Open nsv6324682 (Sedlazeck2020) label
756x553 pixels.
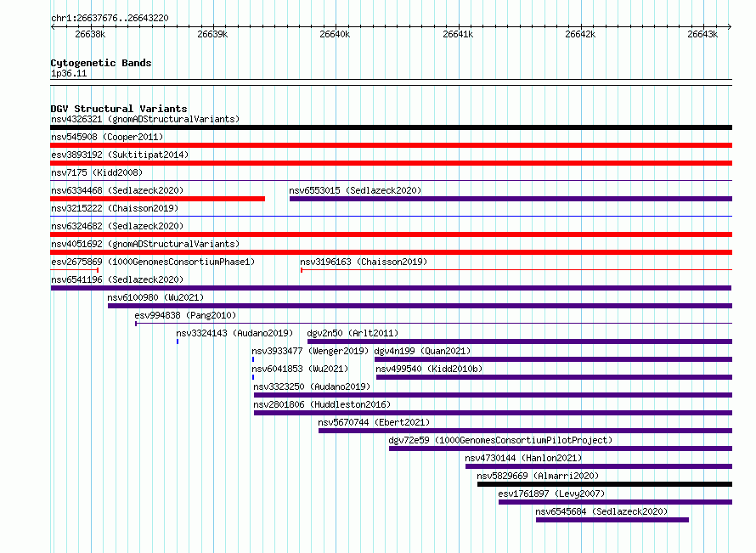(x=117, y=226)
